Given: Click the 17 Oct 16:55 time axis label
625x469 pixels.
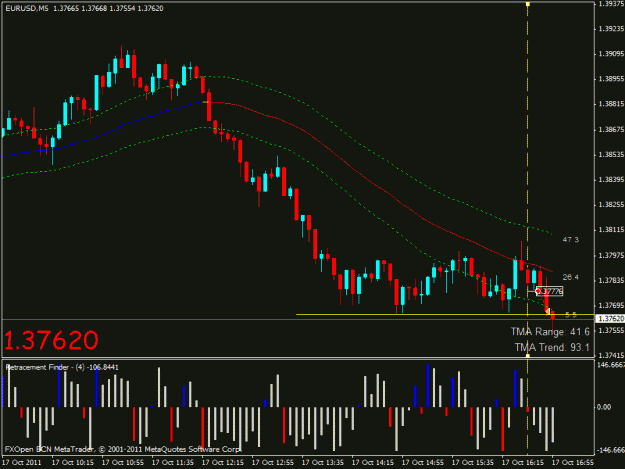Looking at the screenshot, I should coord(572,463).
